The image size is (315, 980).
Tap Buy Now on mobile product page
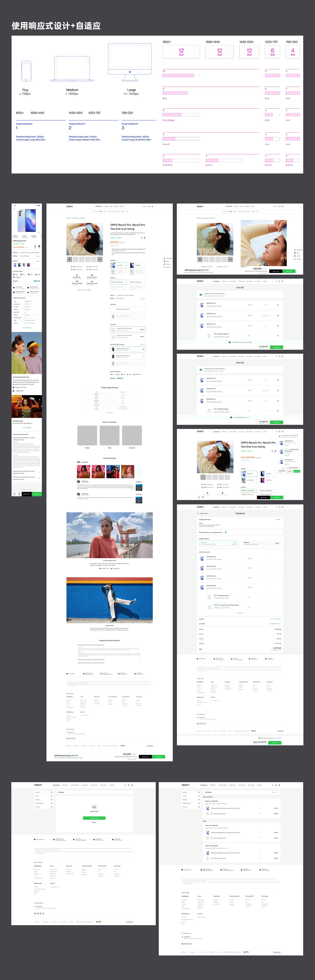point(37,494)
